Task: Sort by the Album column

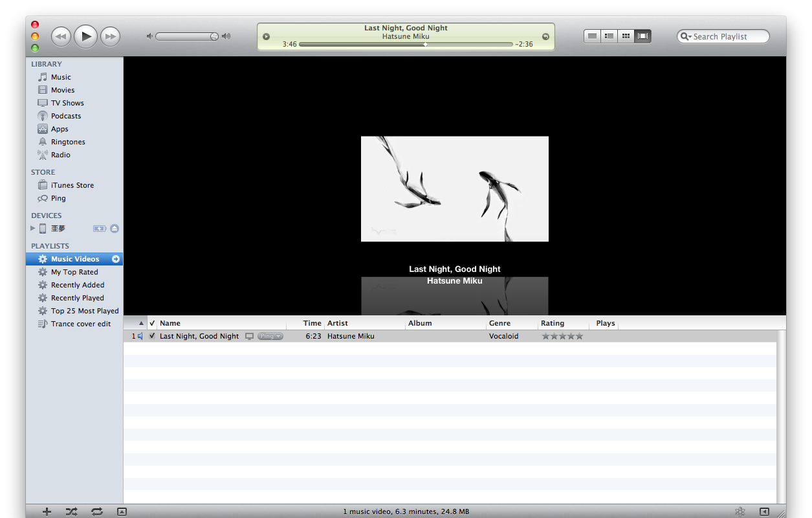Action: [x=446, y=323]
